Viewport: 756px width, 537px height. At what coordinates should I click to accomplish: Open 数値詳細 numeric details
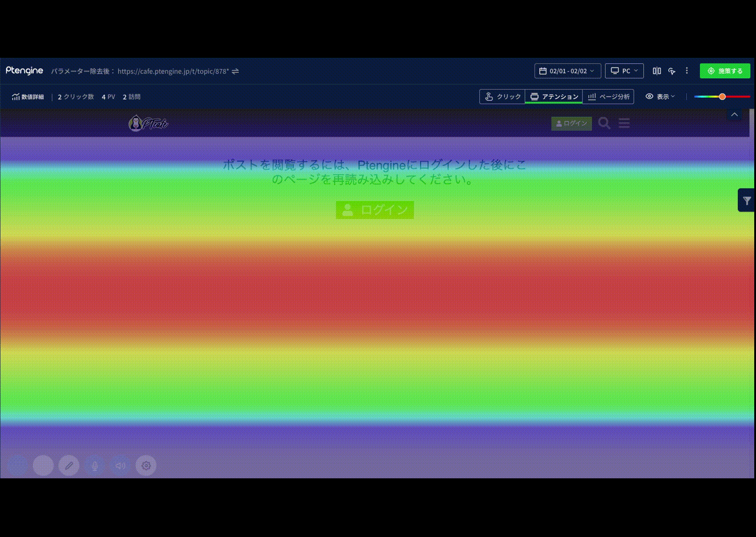click(28, 97)
